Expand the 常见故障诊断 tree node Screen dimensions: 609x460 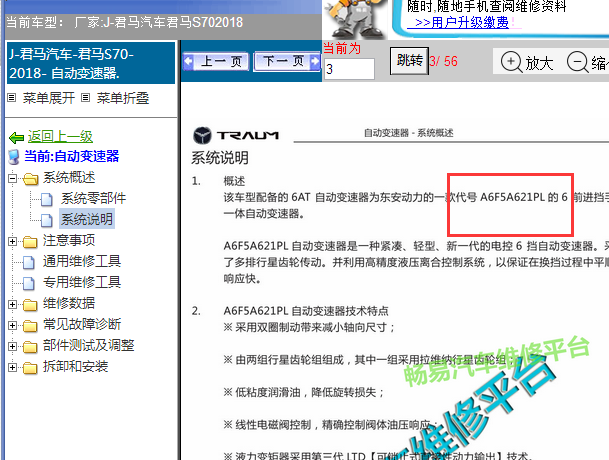point(12,325)
